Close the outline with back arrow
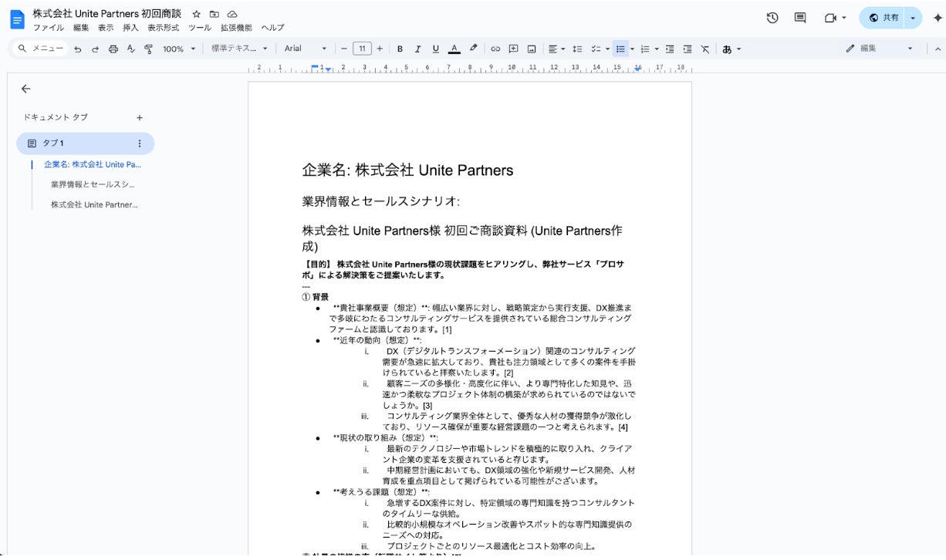This screenshot has width=946, height=560. (x=25, y=89)
